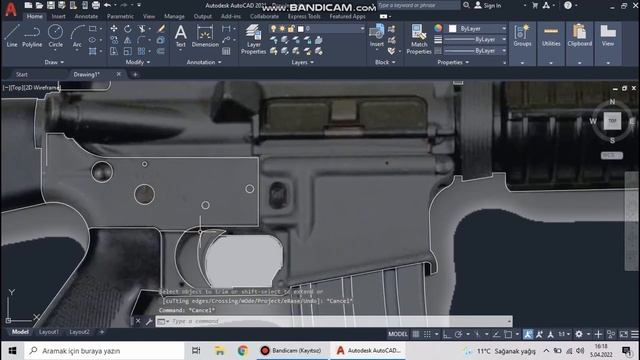Switch to the Manage ribbon tab

click(x=174, y=16)
